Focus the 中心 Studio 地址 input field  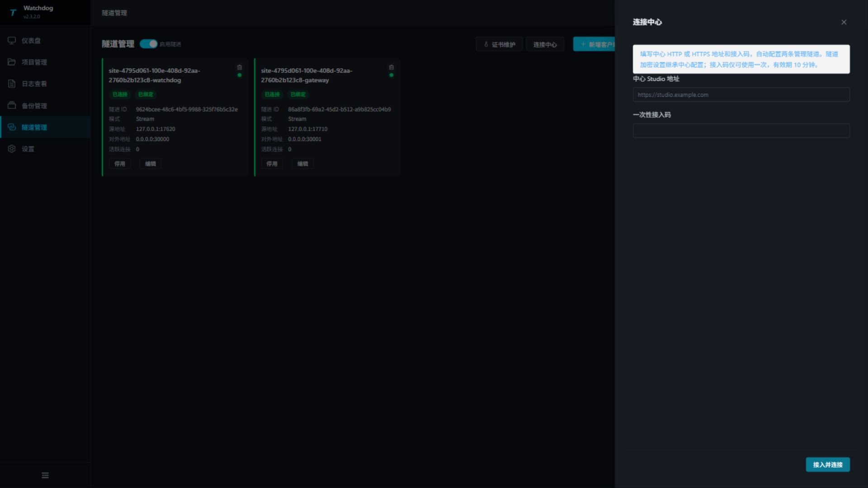pyautogui.click(x=741, y=94)
